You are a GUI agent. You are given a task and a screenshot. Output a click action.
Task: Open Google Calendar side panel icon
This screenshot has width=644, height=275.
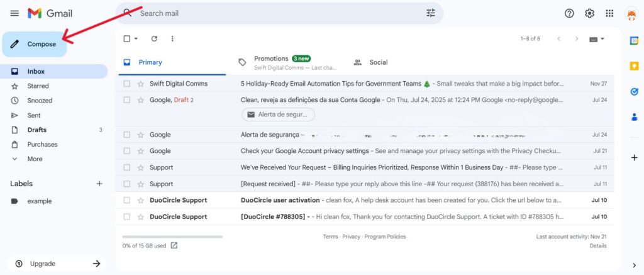pyautogui.click(x=634, y=41)
